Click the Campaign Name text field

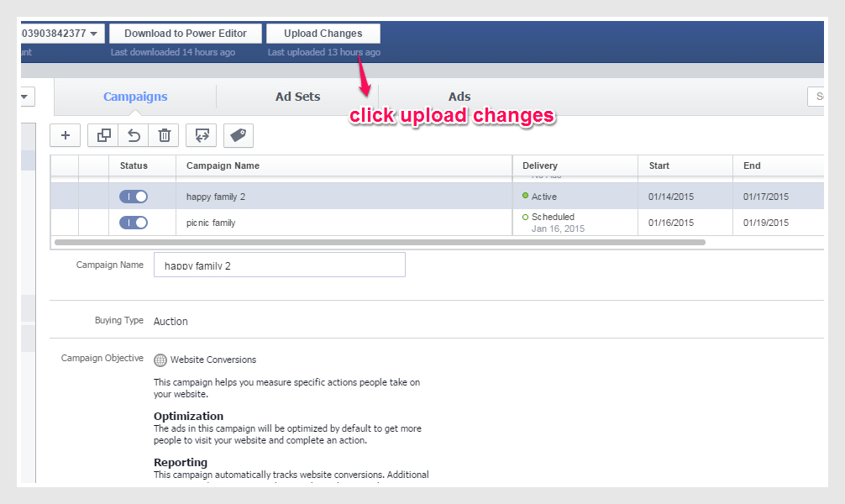pos(279,265)
